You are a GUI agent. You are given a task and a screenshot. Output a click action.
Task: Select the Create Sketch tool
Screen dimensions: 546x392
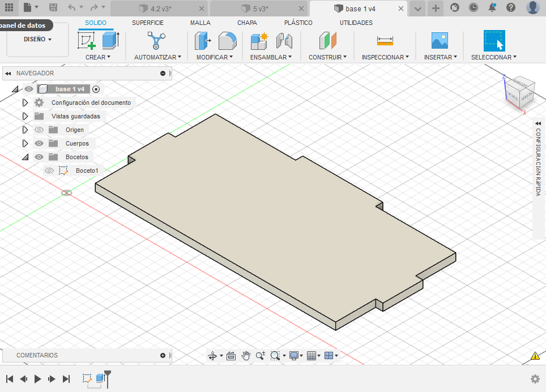(x=86, y=40)
